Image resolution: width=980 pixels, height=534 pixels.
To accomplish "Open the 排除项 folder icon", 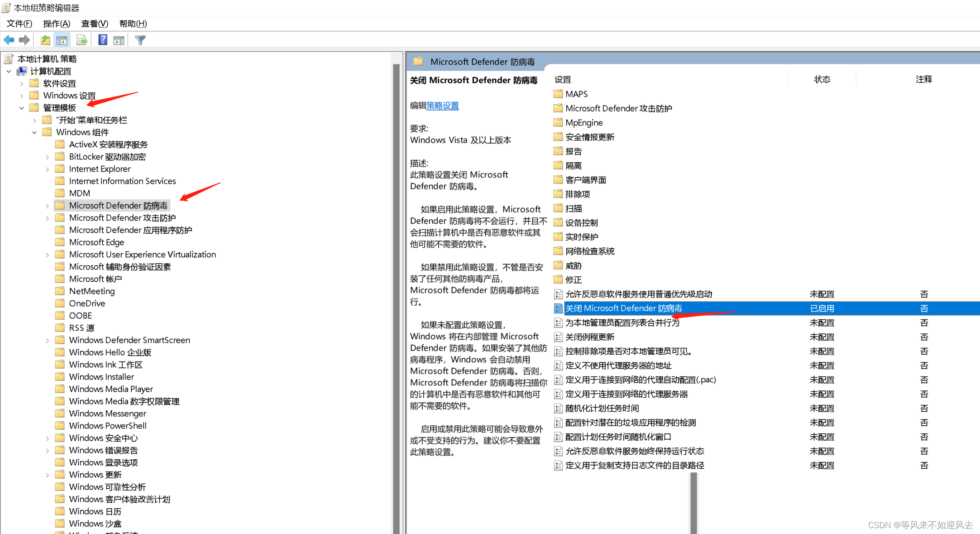I will [x=558, y=194].
